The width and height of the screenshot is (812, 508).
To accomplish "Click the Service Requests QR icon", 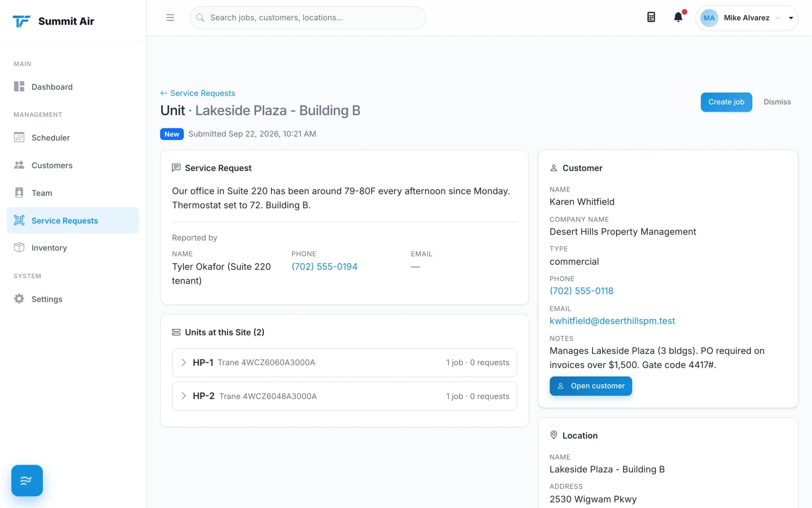I will (x=19, y=220).
